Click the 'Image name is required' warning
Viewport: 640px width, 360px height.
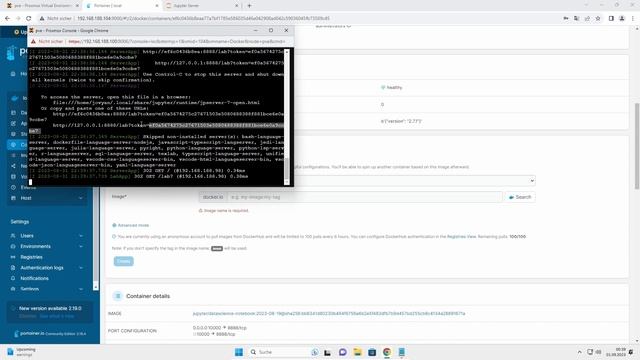coord(224,211)
